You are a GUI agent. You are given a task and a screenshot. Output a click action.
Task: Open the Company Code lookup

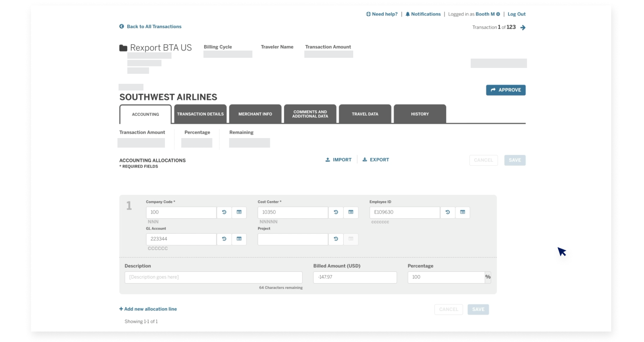click(x=239, y=212)
